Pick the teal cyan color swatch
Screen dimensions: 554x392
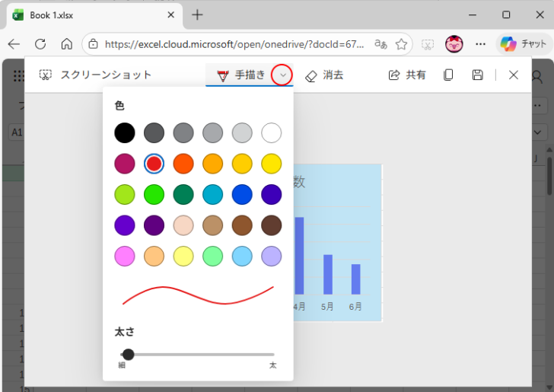(x=213, y=194)
